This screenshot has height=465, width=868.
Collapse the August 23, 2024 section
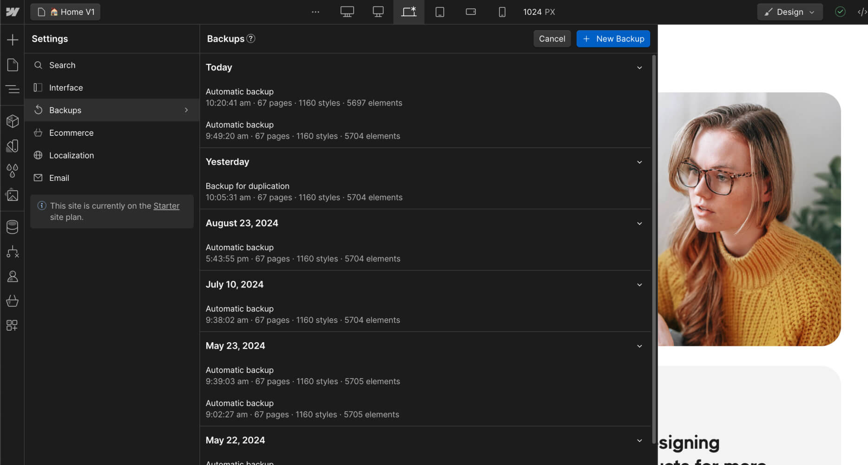[639, 223]
